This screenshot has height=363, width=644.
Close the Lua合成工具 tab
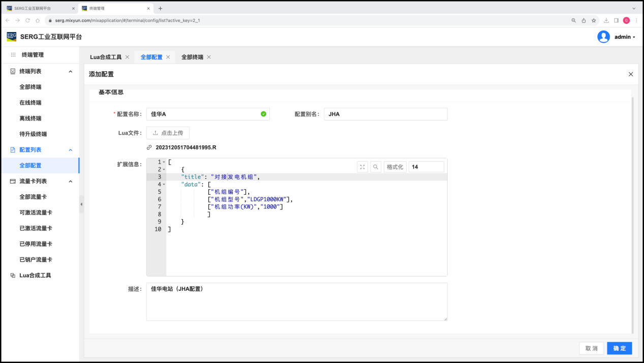pyautogui.click(x=127, y=57)
